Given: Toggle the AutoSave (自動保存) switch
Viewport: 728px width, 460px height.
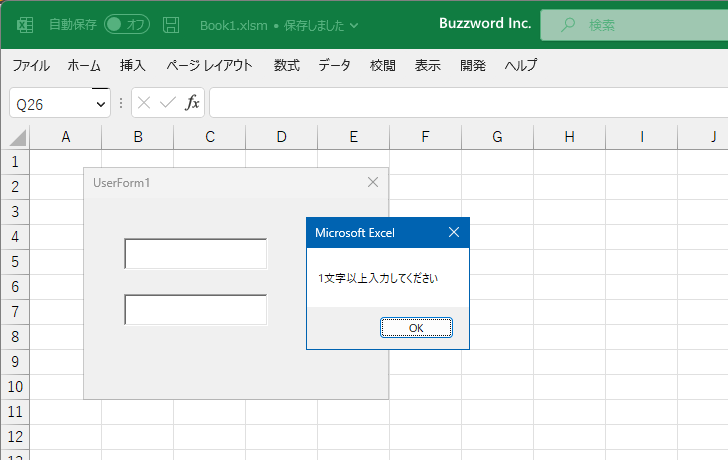Looking at the screenshot, I should click(127, 25).
